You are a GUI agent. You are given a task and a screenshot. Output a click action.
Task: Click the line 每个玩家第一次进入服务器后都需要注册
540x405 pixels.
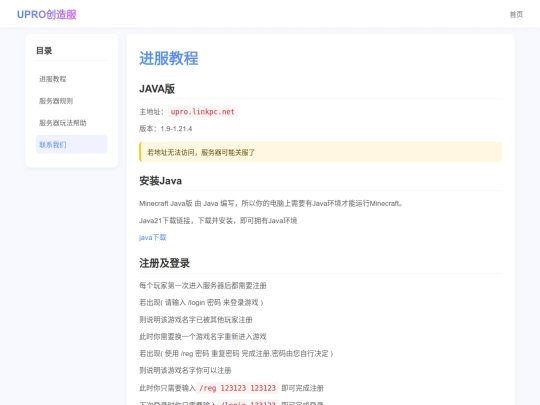pyautogui.click(x=202, y=285)
